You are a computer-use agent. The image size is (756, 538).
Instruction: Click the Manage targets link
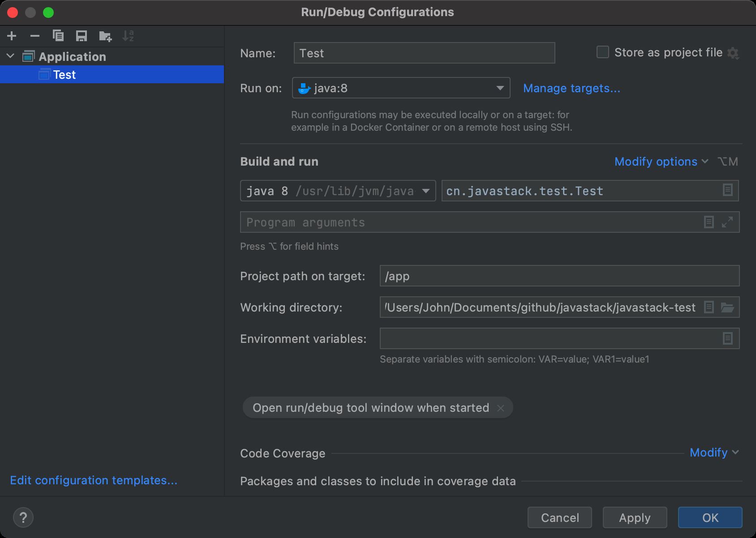click(x=571, y=88)
